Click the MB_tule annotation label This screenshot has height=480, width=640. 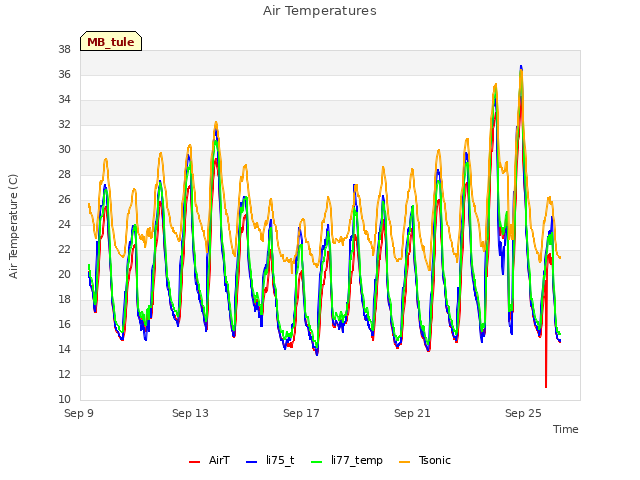(x=111, y=41)
